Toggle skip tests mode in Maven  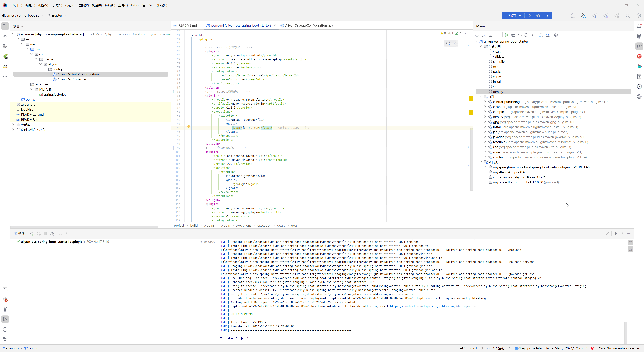click(526, 35)
